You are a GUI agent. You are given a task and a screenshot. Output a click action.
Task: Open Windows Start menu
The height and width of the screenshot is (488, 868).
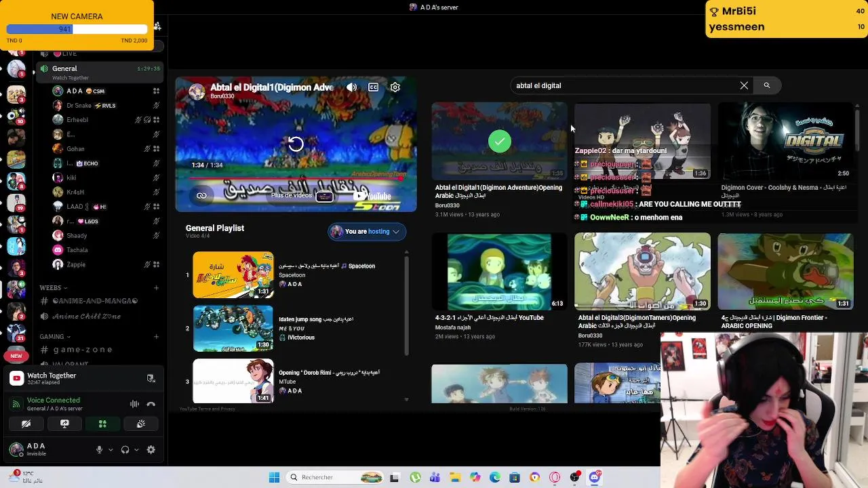[274, 477]
